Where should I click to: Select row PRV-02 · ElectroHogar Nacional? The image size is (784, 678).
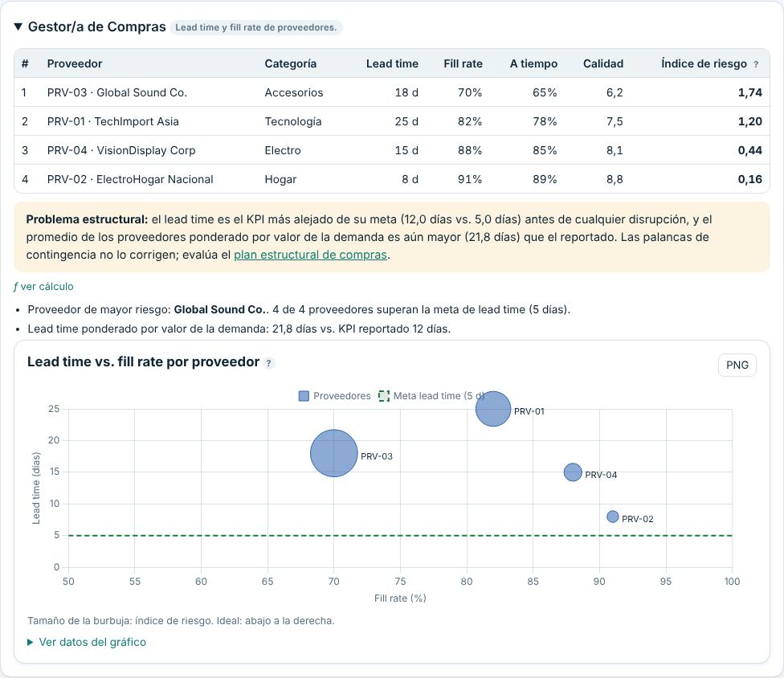(x=392, y=179)
